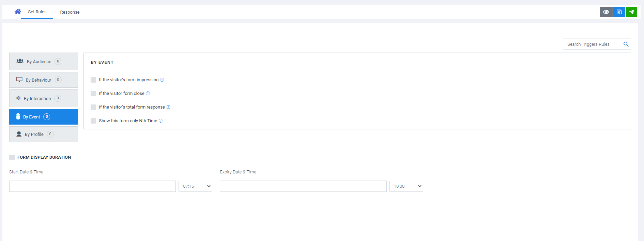This screenshot has height=241, width=644.
Task: Select the Set Rules tab
Action: pos(37,12)
